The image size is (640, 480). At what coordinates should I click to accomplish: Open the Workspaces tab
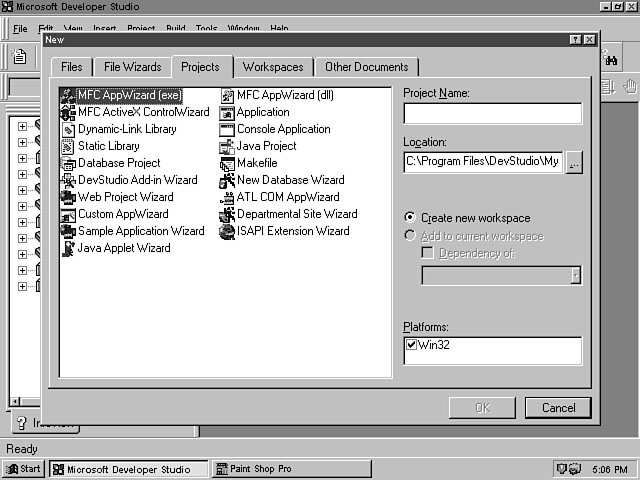click(273, 67)
